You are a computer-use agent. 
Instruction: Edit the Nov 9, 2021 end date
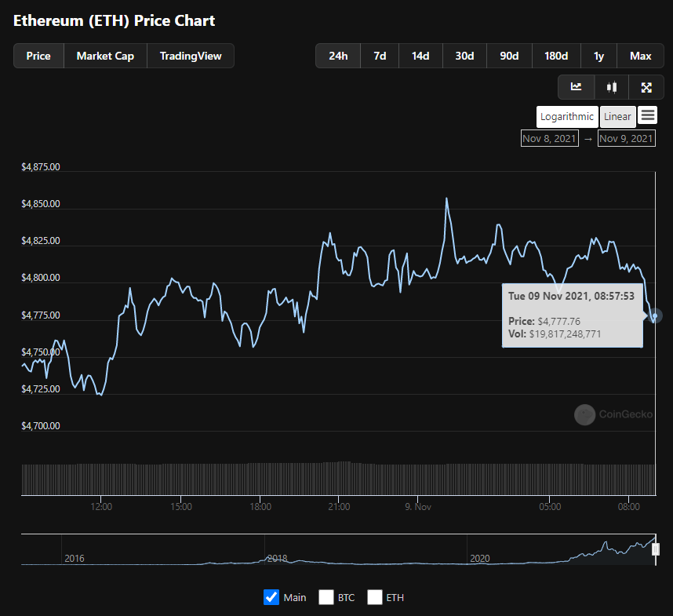click(626, 138)
